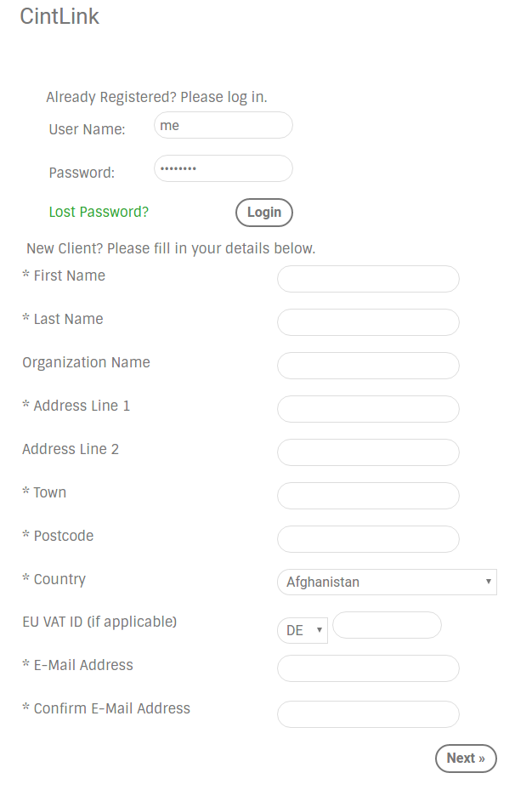Click the Confirm E-Mail Address field
532x790 pixels.
[x=368, y=714]
